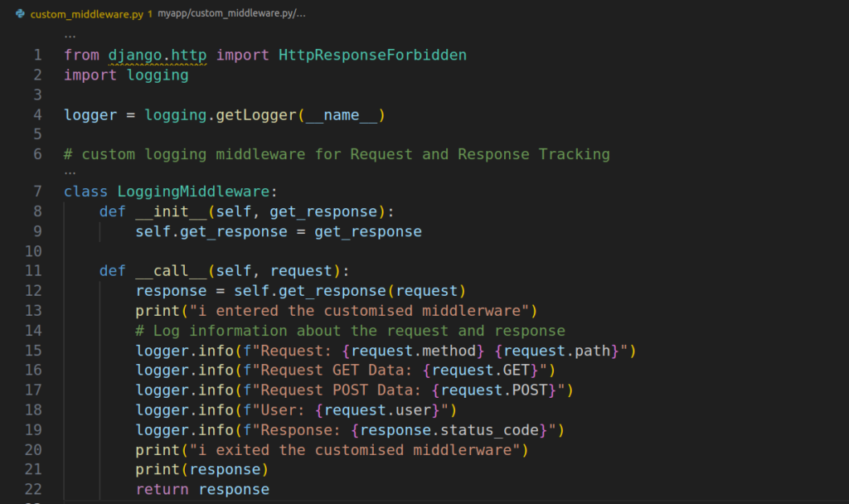The width and height of the screenshot is (849, 504).
Task: Expand the collapsed ellipsis above line 1
Action: tap(70, 36)
